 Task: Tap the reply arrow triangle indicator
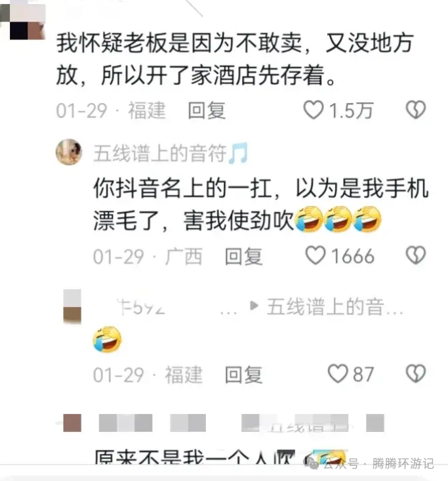(x=255, y=306)
